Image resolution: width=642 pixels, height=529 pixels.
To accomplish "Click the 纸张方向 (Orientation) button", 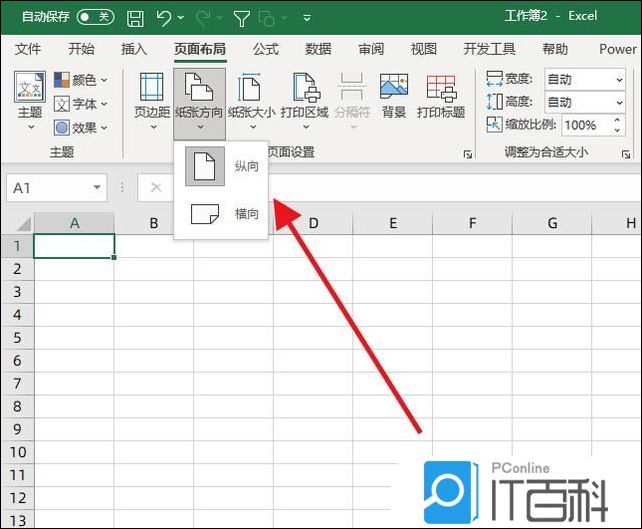I will pyautogui.click(x=199, y=104).
